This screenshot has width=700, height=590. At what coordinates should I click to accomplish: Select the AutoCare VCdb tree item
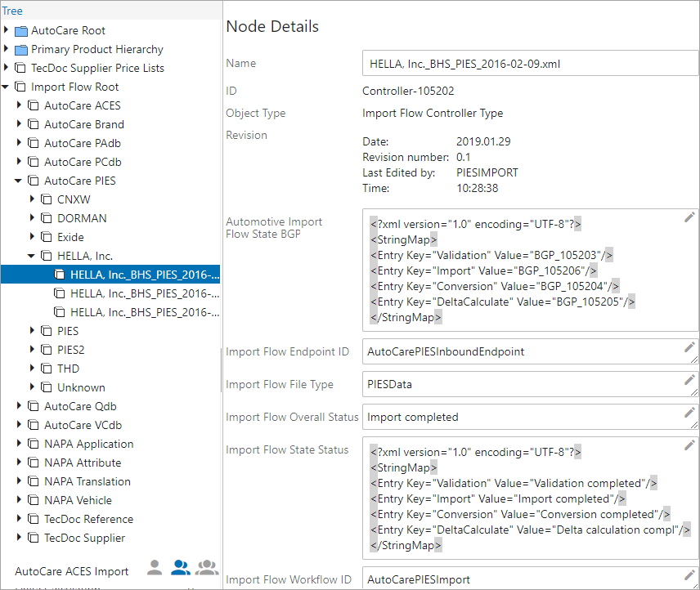click(83, 425)
